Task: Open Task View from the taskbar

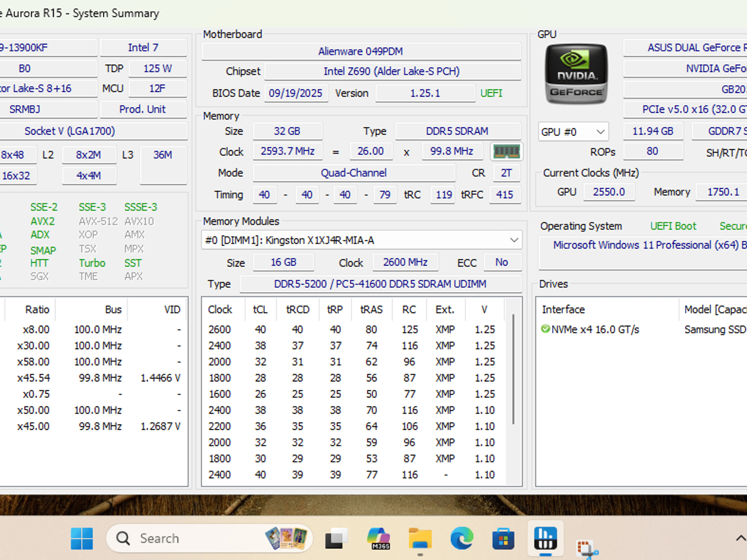Action: pos(336,538)
